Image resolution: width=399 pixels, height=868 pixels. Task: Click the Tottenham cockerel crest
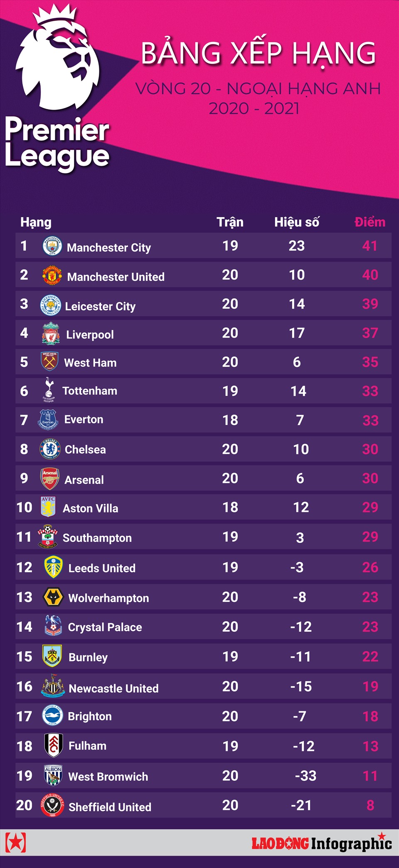point(49,390)
